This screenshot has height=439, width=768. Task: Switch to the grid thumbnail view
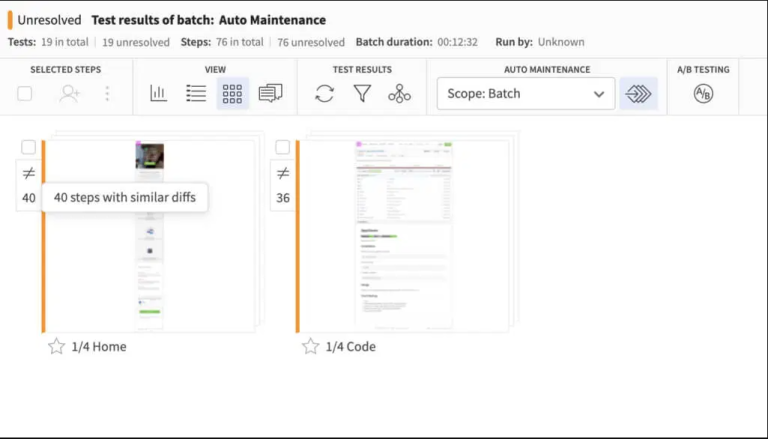(x=233, y=94)
